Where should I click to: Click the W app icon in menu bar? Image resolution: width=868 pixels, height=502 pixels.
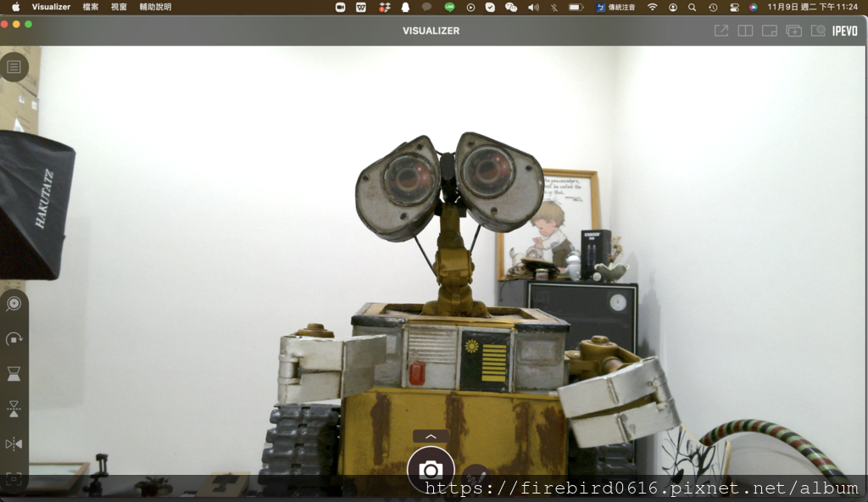361,7
